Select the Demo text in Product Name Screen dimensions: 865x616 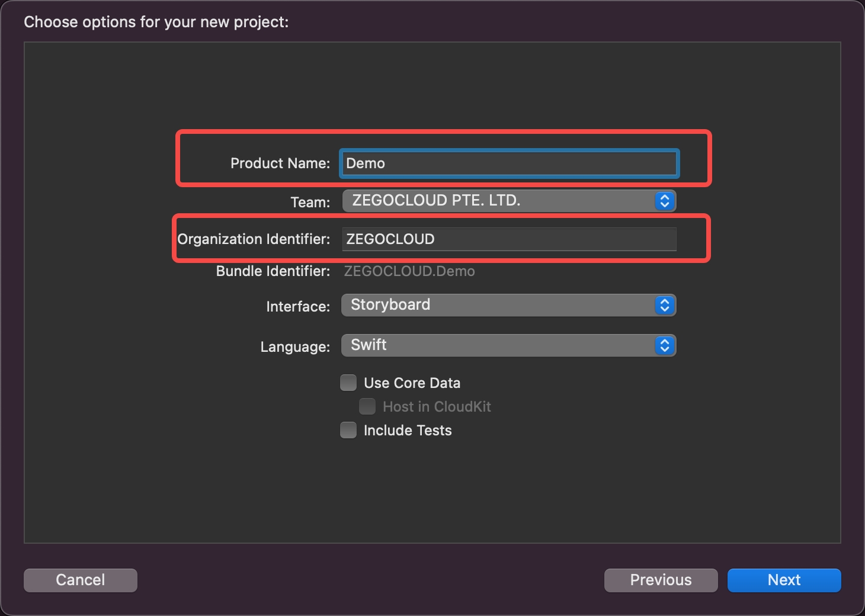coord(366,163)
